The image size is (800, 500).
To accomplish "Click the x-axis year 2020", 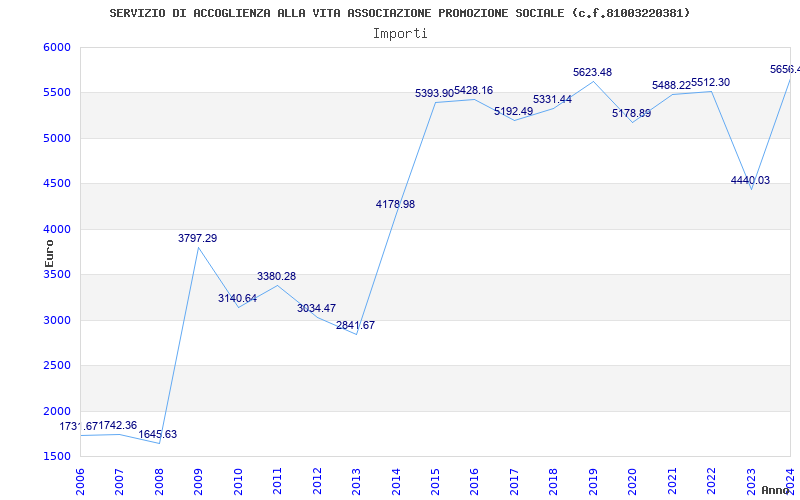I will 633,482.
